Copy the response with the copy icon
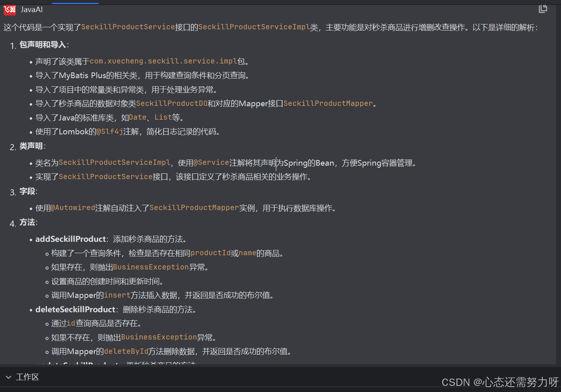The height and width of the screenshot is (392, 561). (543, 9)
